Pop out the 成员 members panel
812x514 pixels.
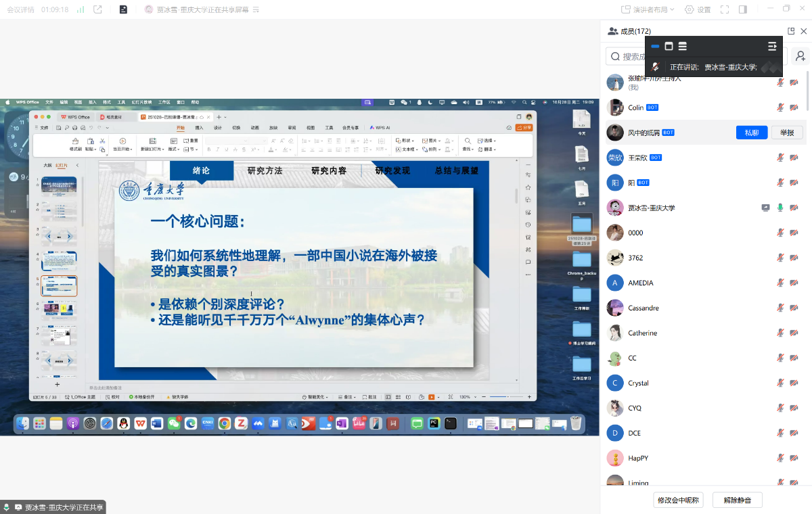[x=791, y=31]
